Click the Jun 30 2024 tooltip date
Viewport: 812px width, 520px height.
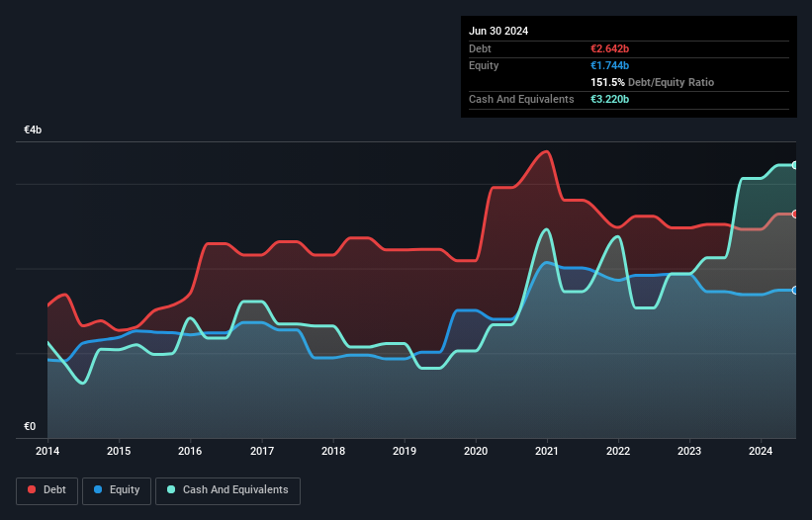pyautogui.click(x=498, y=31)
